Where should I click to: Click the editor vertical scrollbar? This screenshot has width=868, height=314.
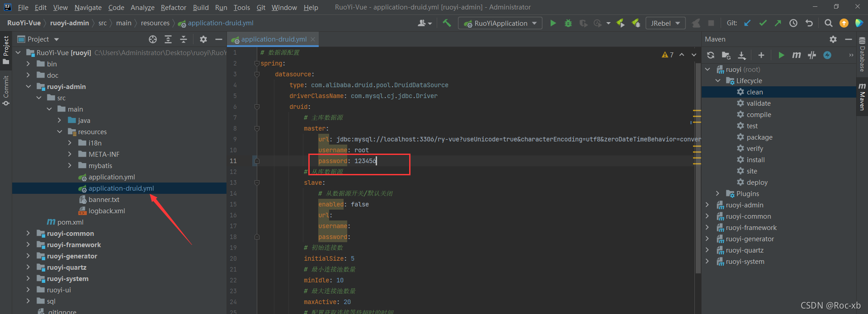tap(697, 167)
